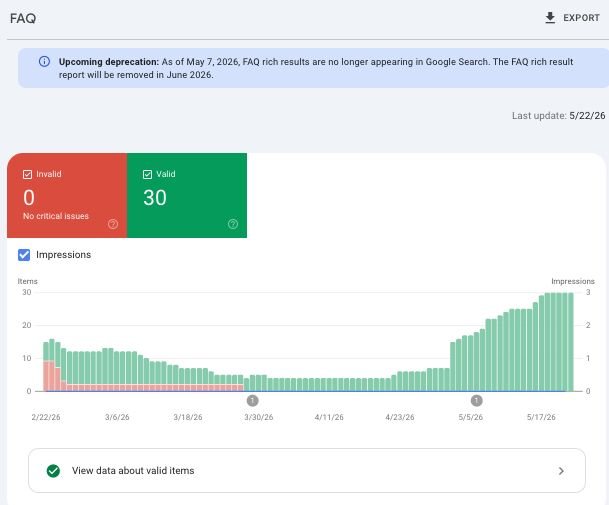Click the EXPORT button label
609x505 pixels.
pos(581,18)
